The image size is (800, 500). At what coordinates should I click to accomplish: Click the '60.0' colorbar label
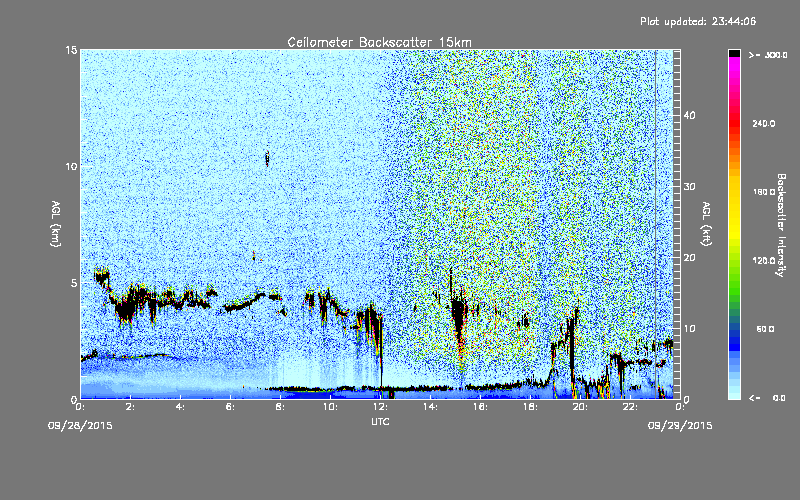point(765,329)
